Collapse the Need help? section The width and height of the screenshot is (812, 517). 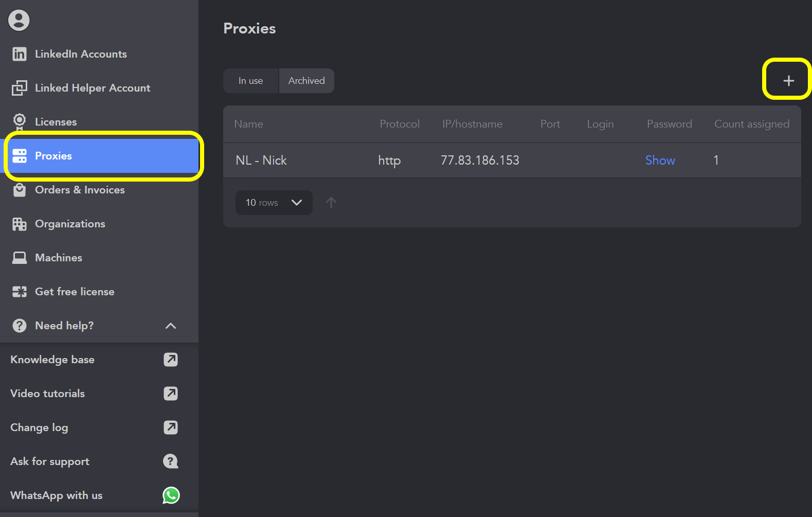171,326
